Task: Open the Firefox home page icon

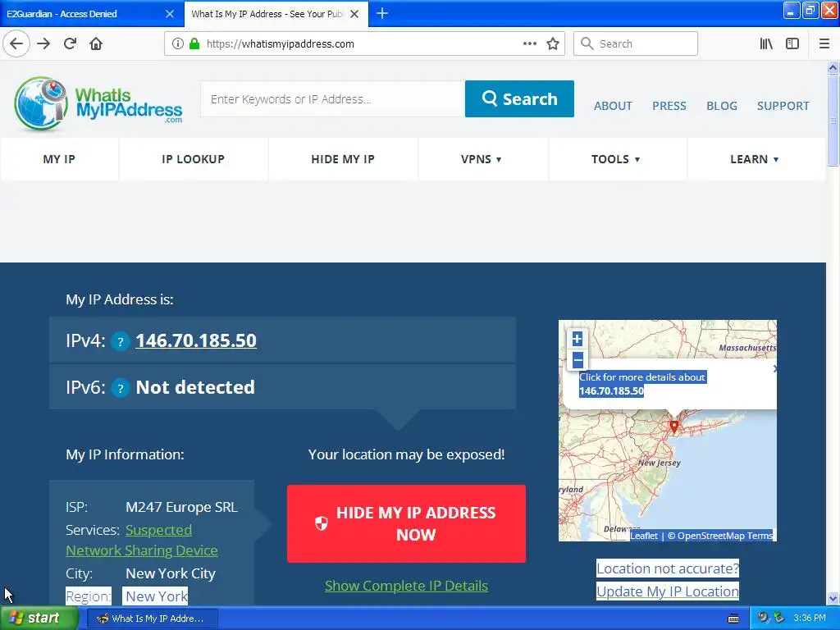Action: (x=96, y=43)
